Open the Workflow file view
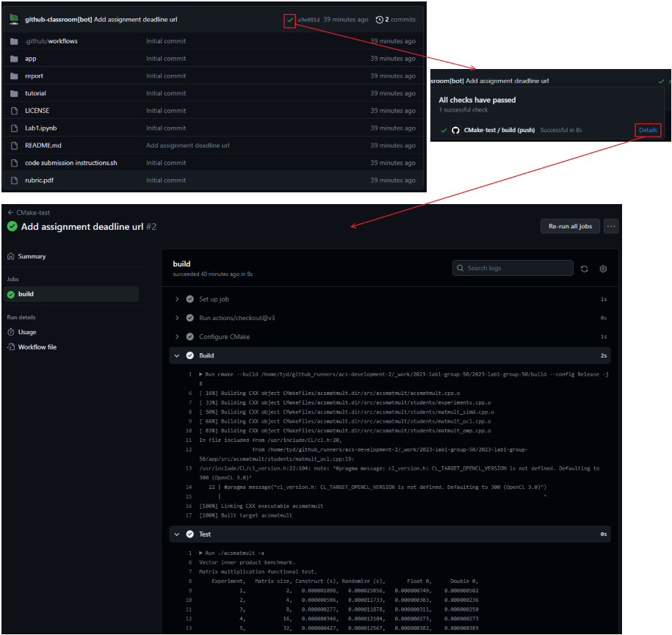 point(37,347)
